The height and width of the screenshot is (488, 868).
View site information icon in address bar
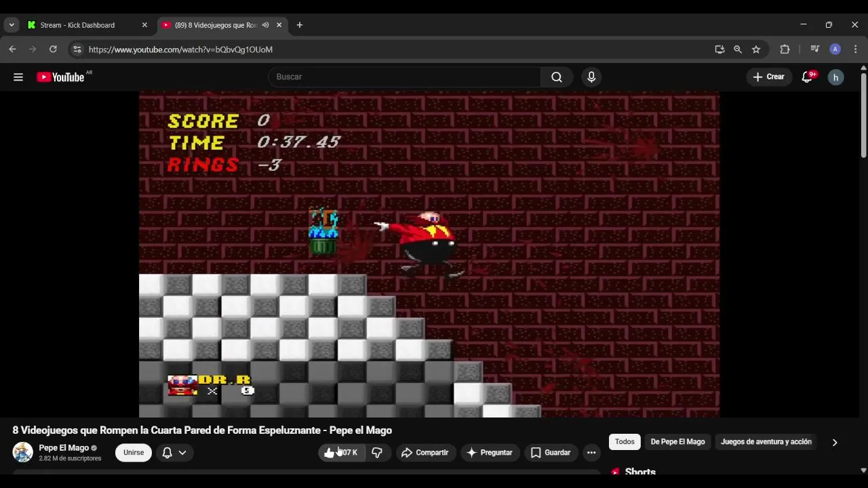77,49
